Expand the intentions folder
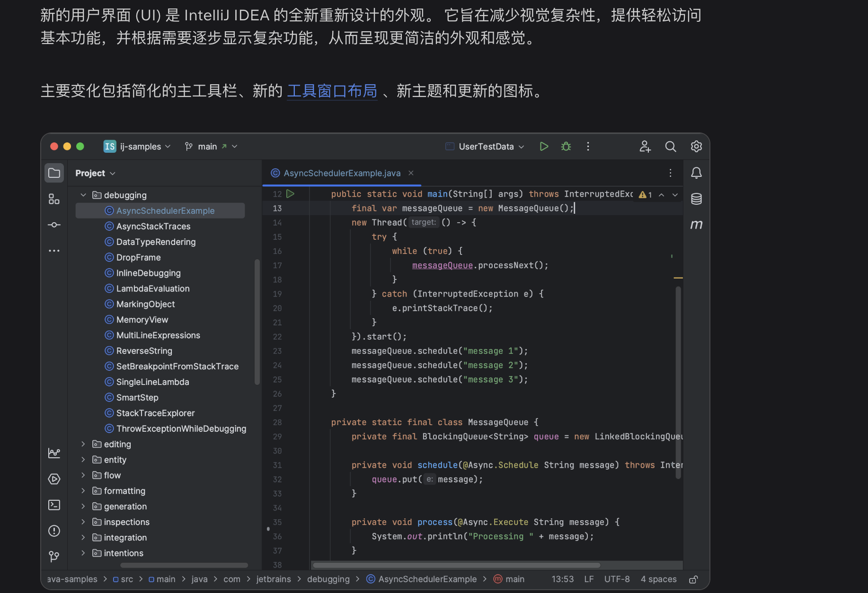This screenshot has height=593, width=868. pyautogui.click(x=83, y=553)
